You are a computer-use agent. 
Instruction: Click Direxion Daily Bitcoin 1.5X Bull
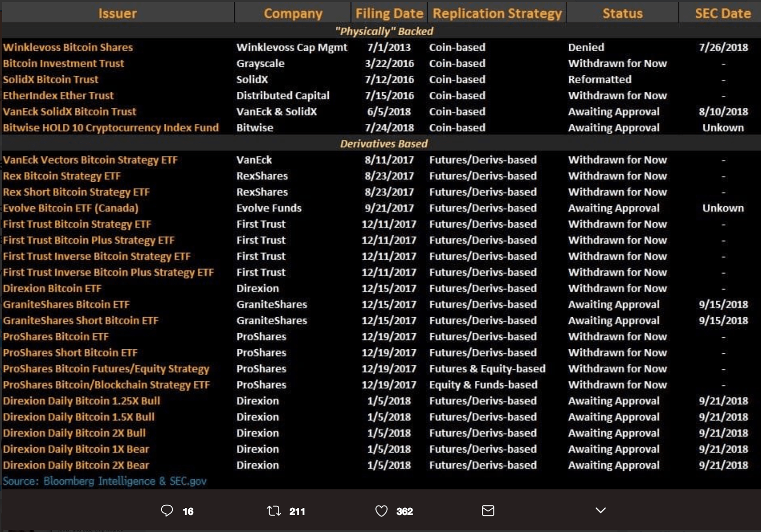pyautogui.click(x=79, y=417)
